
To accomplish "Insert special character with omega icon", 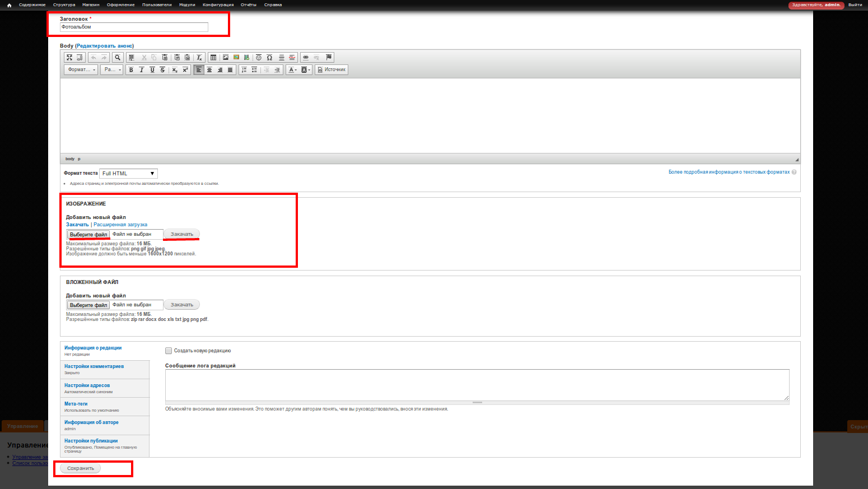I will click(269, 58).
